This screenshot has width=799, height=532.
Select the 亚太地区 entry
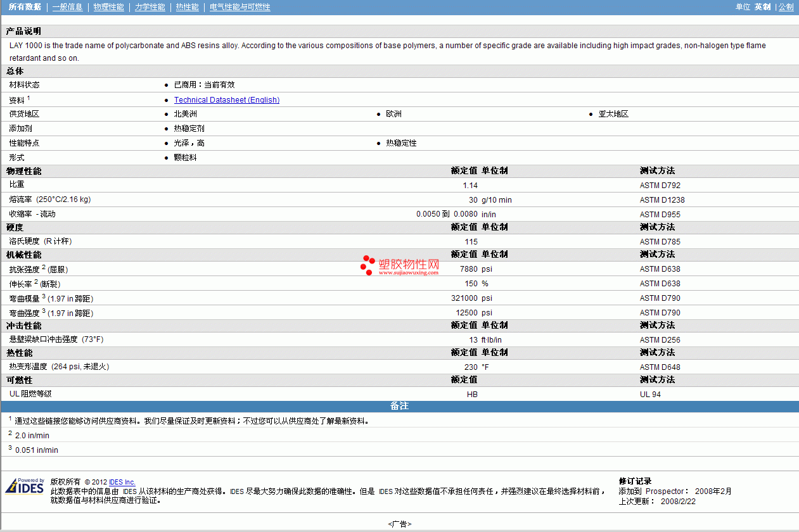tap(613, 114)
